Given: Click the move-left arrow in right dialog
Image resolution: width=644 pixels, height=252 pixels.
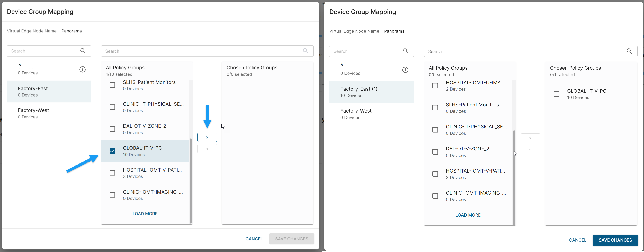Looking at the screenshot, I should (x=530, y=150).
